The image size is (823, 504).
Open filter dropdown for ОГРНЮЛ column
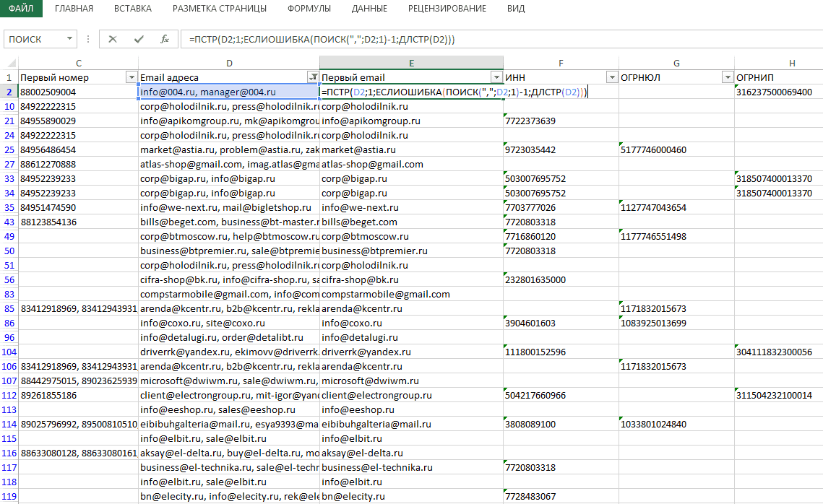[x=728, y=77]
